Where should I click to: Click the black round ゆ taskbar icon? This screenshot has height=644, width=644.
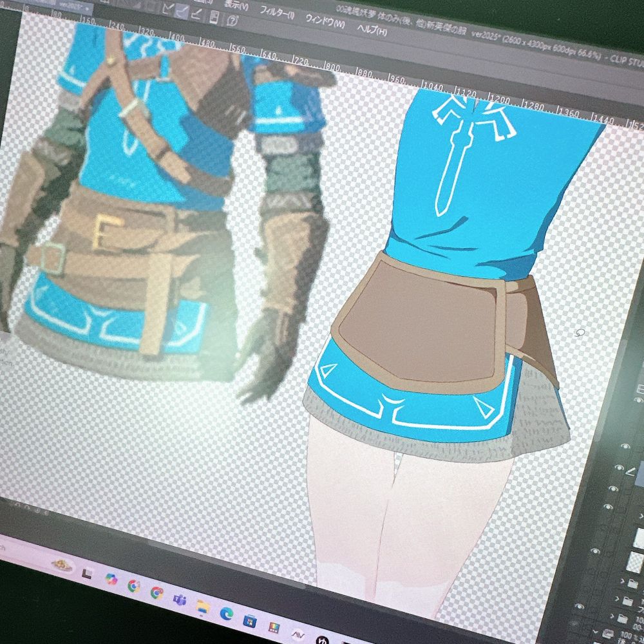click(323, 640)
